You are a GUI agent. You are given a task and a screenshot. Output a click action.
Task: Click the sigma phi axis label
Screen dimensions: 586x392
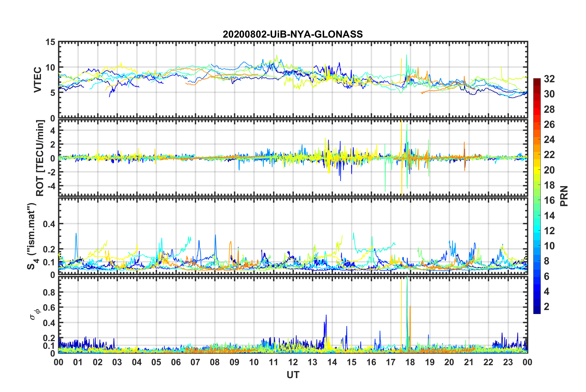pyautogui.click(x=35, y=314)
